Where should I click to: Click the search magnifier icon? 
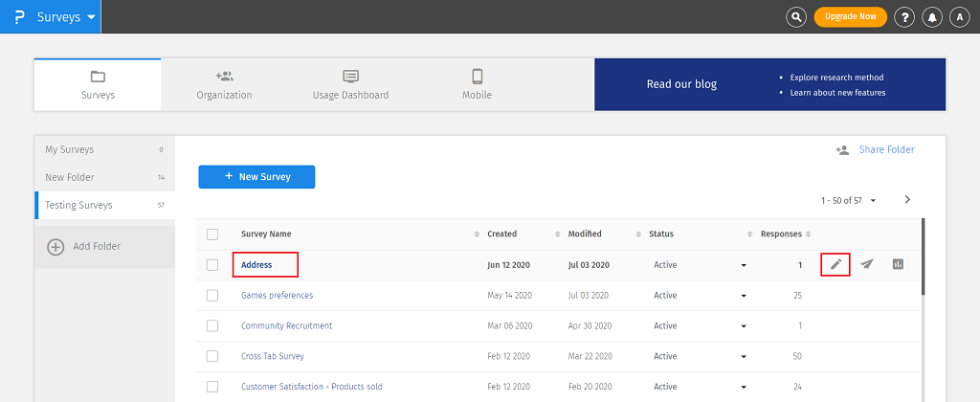tap(796, 17)
